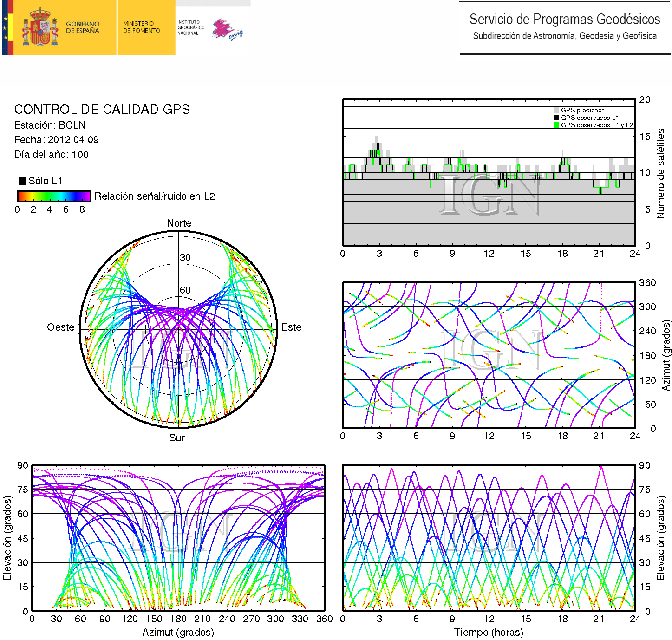Click the Servicio de Programas Geodésicos heading
This screenshot has height=640, width=672.
point(564,20)
